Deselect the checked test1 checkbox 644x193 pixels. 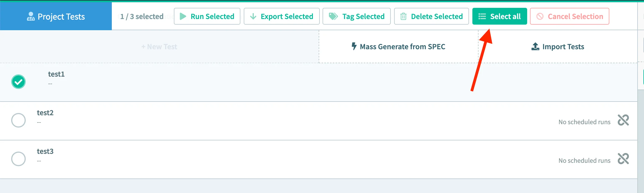point(18,81)
